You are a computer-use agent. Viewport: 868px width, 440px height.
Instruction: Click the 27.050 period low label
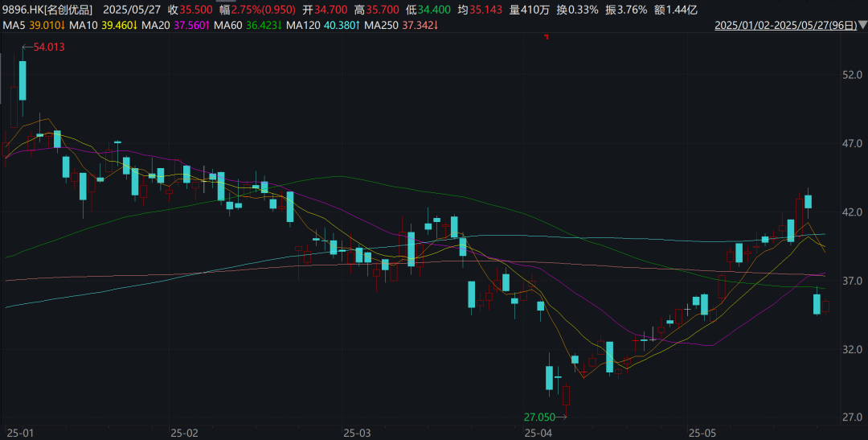(539, 416)
